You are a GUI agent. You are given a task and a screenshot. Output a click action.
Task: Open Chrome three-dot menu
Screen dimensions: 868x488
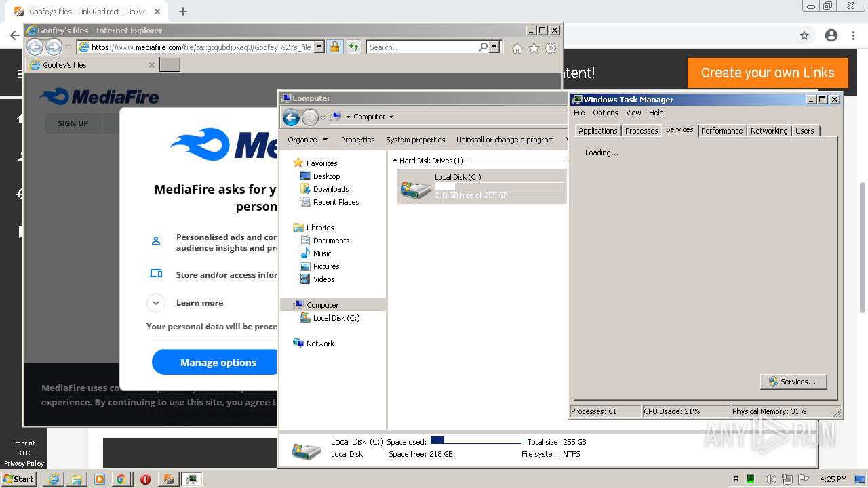tap(853, 35)
